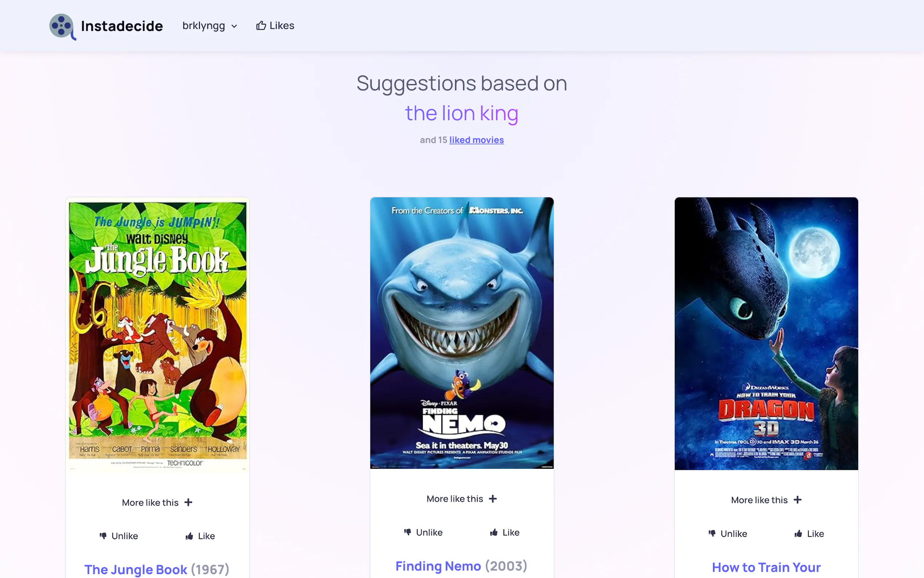
Task: Open the brklyngg user dropdown
Action: 210,25
